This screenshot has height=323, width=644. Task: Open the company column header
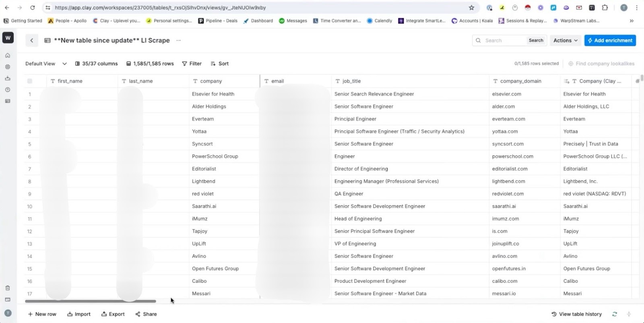(x=224, y=81)
